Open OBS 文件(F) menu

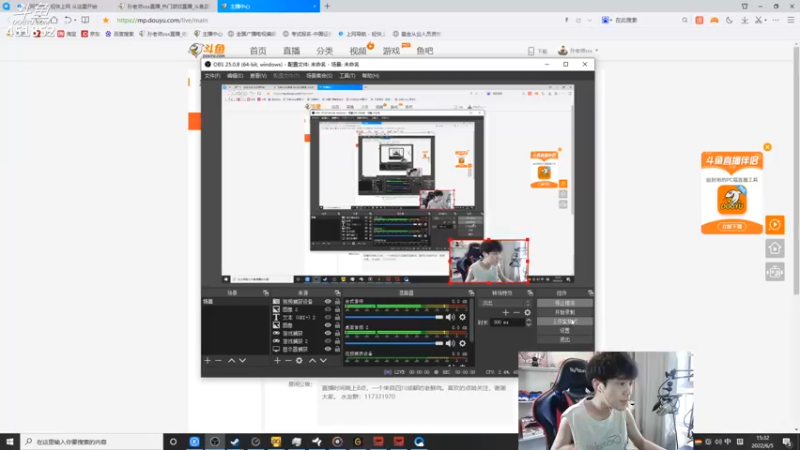pyautogui.click(x=212, y=76)
